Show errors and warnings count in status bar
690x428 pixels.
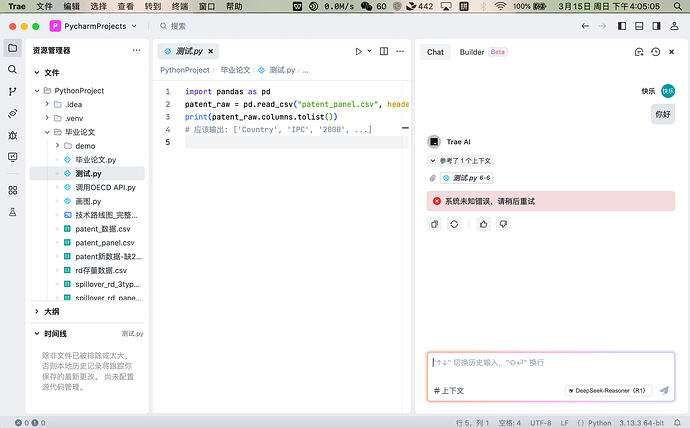click(30, 423)
